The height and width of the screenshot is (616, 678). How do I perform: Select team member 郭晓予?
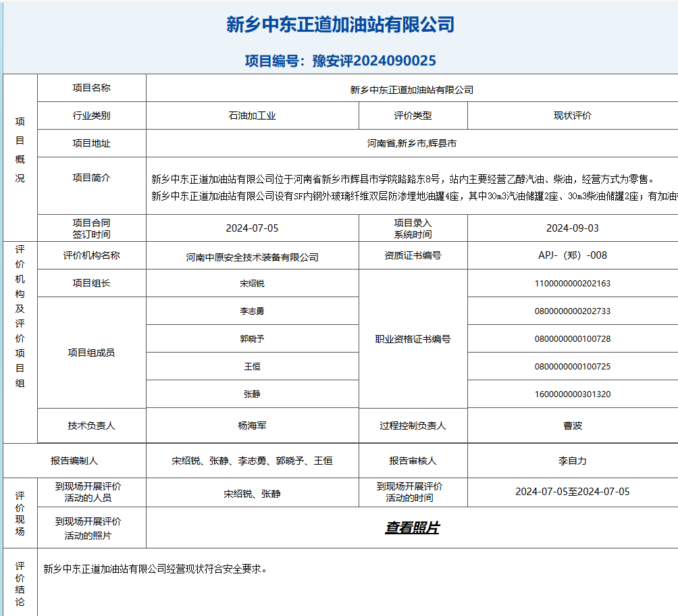[252, 339]
